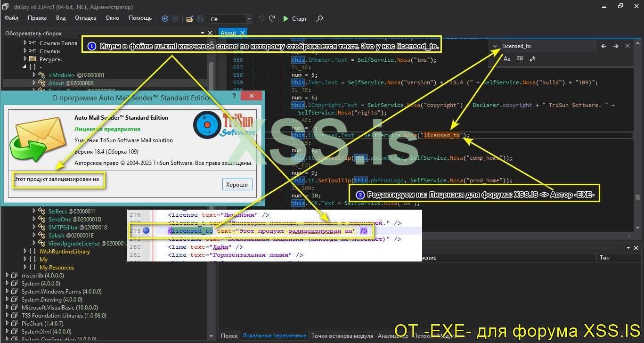Click the ViewUpgradeLicense class icon
The image size is (644, 343).
(41, 243)
